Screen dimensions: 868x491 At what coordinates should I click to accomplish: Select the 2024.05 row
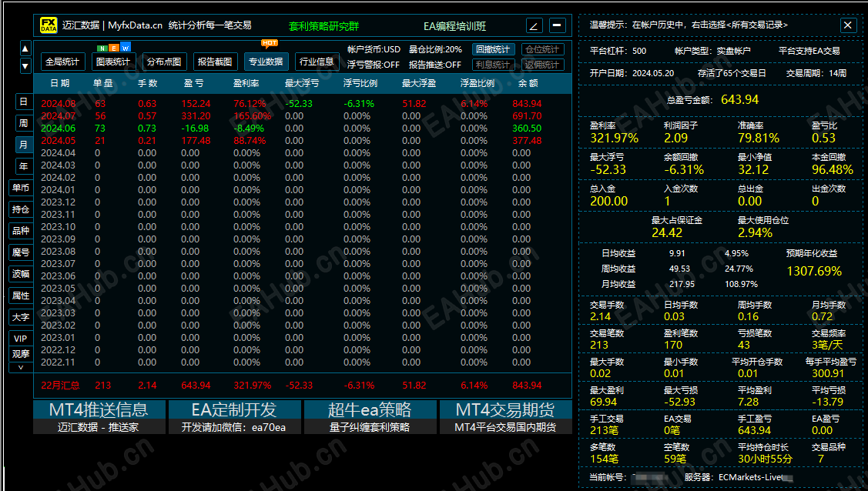(x=302, y=140)
